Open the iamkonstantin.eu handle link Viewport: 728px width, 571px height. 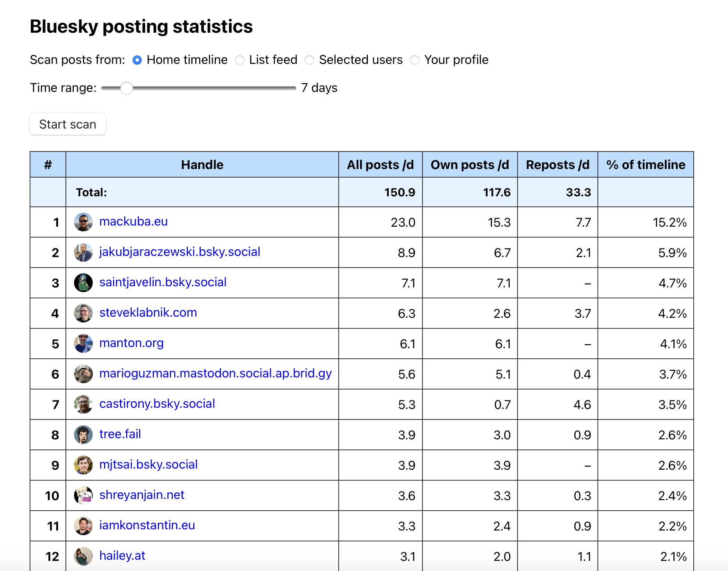coord(147,525)
